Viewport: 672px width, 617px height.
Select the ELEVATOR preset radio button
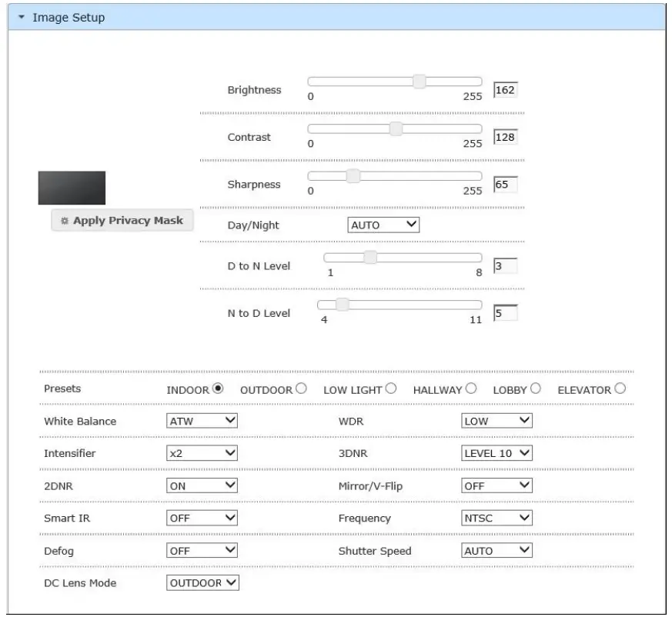coord(620,389)
